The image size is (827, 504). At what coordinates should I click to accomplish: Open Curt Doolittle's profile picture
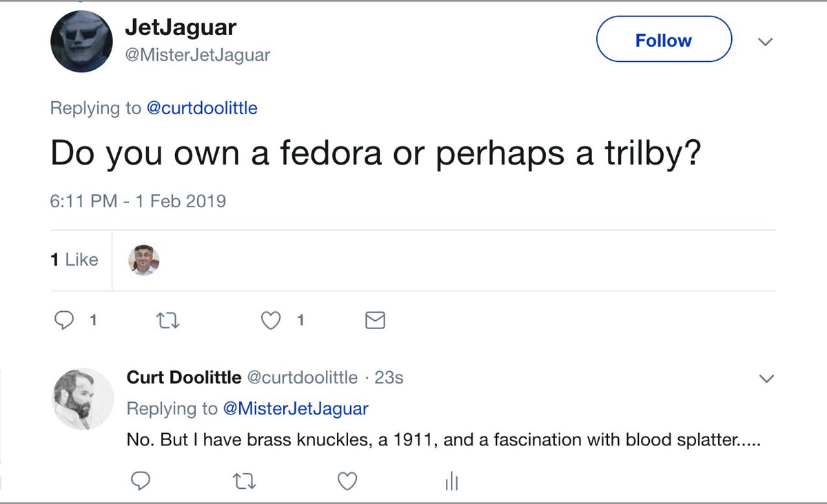(x=83, y=399)
